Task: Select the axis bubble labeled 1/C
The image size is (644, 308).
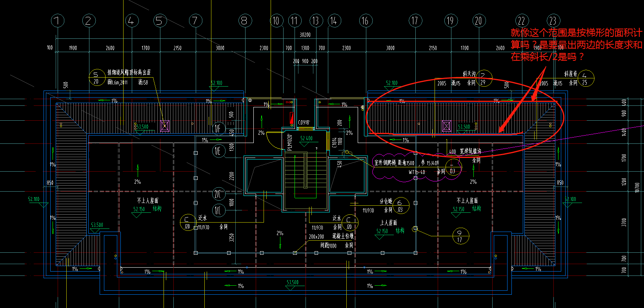Action: coord(218,210)
